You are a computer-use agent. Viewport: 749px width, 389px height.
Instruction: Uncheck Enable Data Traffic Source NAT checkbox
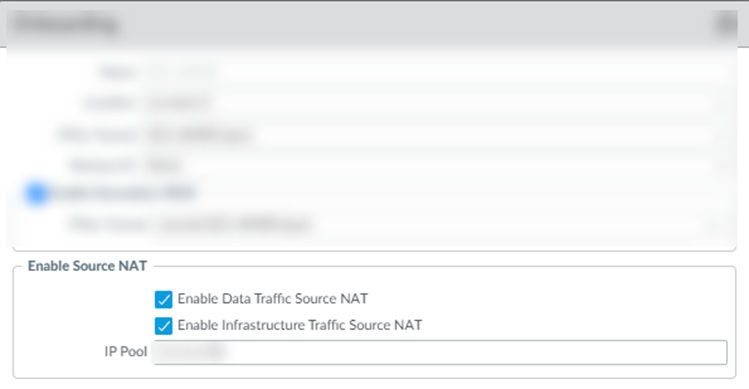tap(163, 300)
